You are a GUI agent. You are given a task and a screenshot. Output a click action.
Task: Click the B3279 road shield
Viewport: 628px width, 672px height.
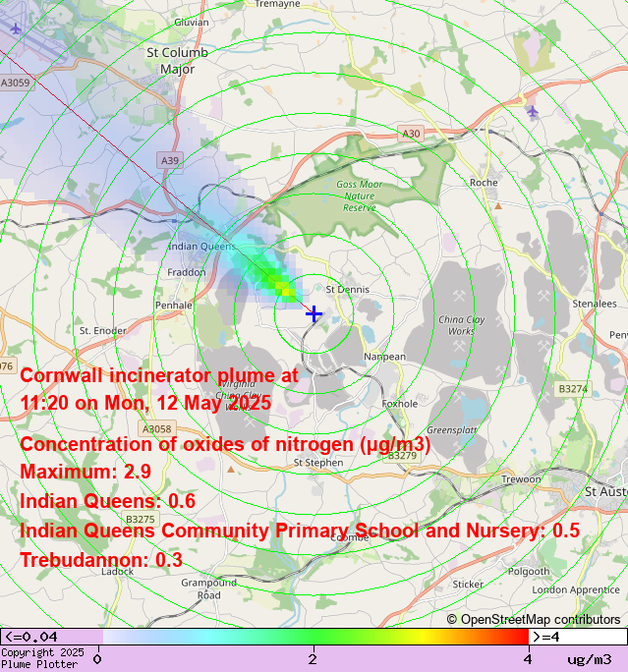click(402, 455)
